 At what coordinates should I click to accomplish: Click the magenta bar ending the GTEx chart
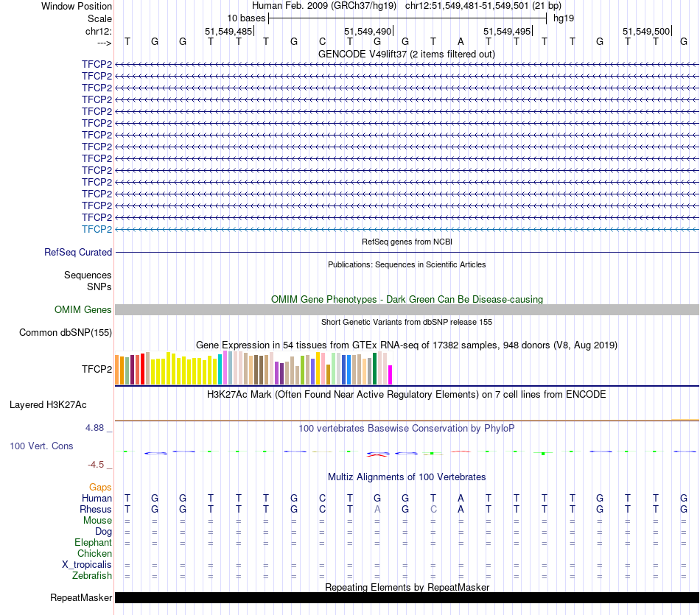391,375
